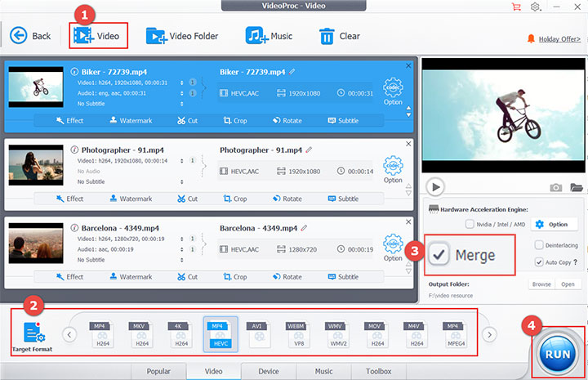Viewport: 588px width, 380px height.
Task: Add Subtitle to Barcelona video
Action: pos(343,276)
